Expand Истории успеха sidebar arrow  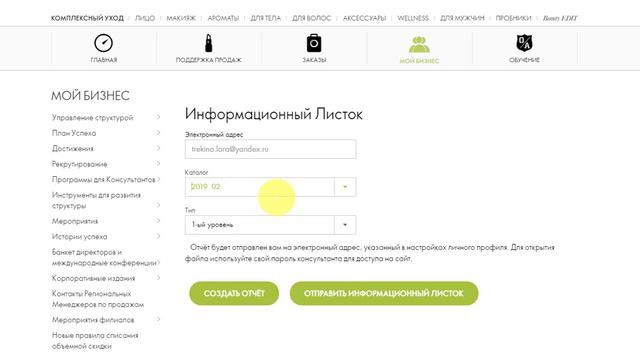[158, 236]
